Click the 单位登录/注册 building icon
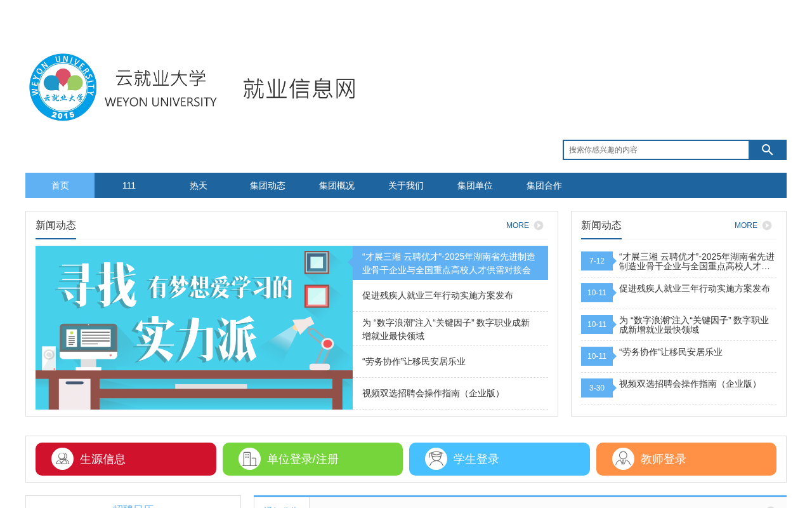The image size is (812, 508). tap(249, 459)
